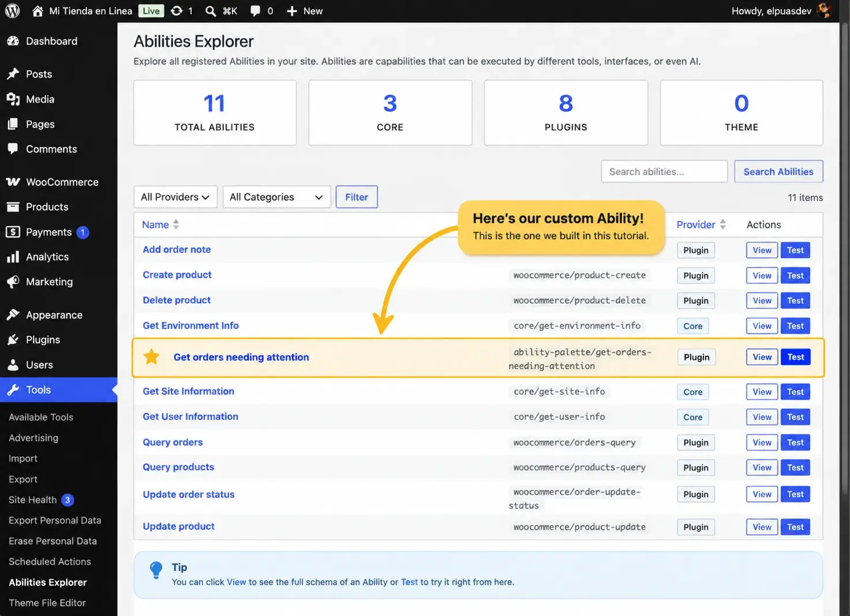Open Available Tools submenu item

[x=41, y=417]
